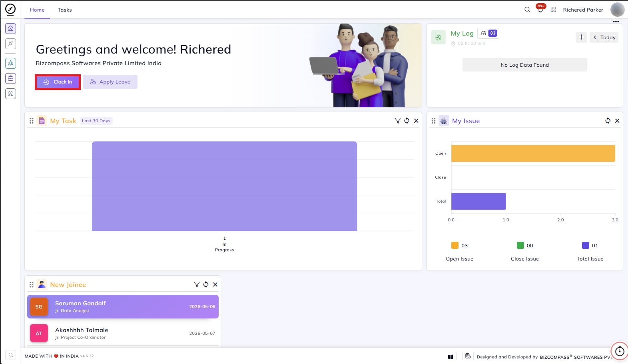The width and height of the screenshot is (628, 364).
Task: Open filter on New Joinee widget
Action: [197, 284]
